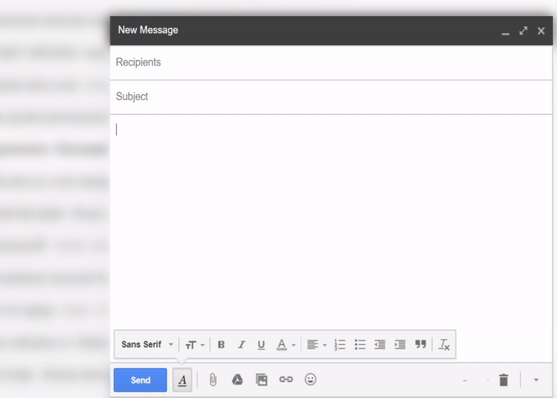Insert photo icon in compose toolbar

pyautogui.click(x=261, y=380)
